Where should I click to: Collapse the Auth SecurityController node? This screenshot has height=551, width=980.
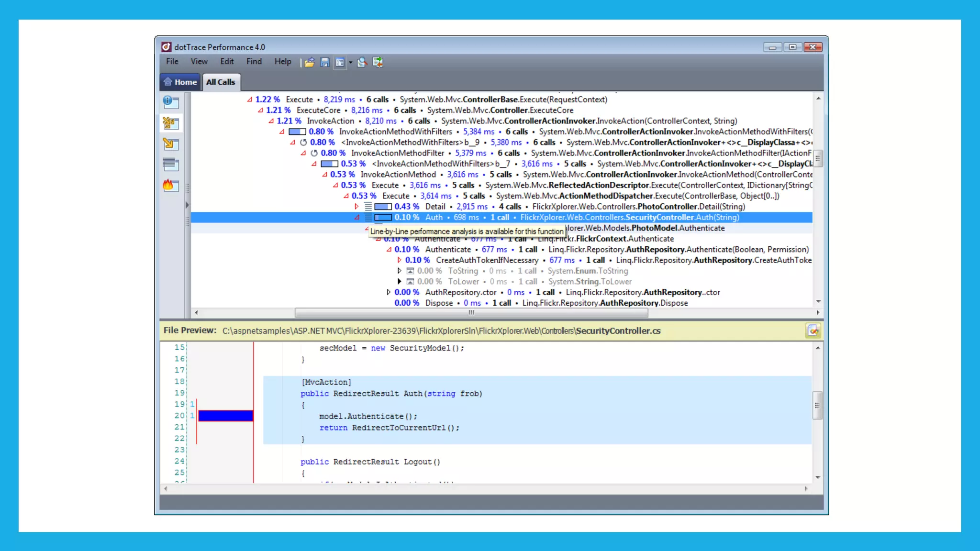(x=356, y=218)
